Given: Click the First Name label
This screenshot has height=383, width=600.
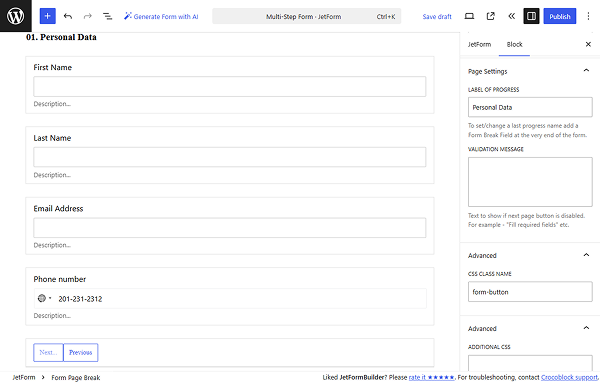Looking at the screenshot, I should point(52,67).
